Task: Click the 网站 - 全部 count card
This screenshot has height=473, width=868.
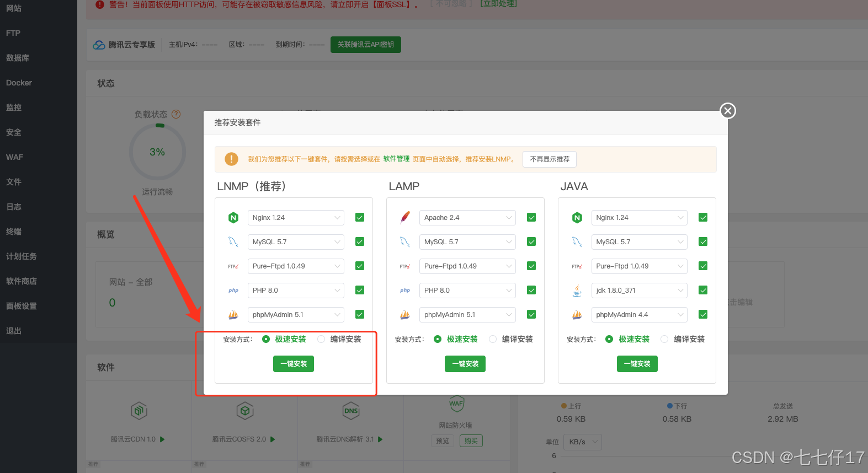Action: click(149, 294)
